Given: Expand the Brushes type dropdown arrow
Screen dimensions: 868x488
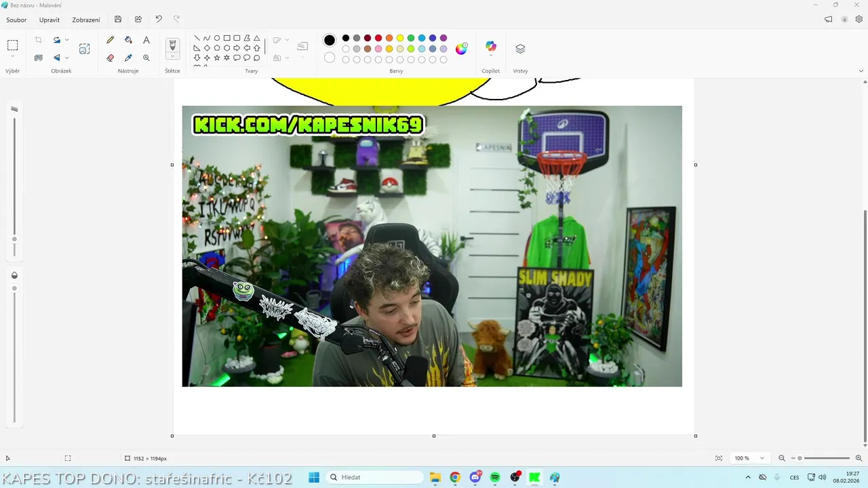Looking at the screenshot, I should [x=172, y=57].
